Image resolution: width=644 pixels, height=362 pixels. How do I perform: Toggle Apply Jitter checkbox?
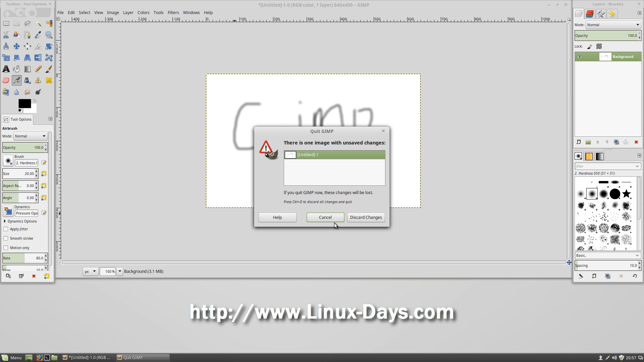tap(6, 229)
